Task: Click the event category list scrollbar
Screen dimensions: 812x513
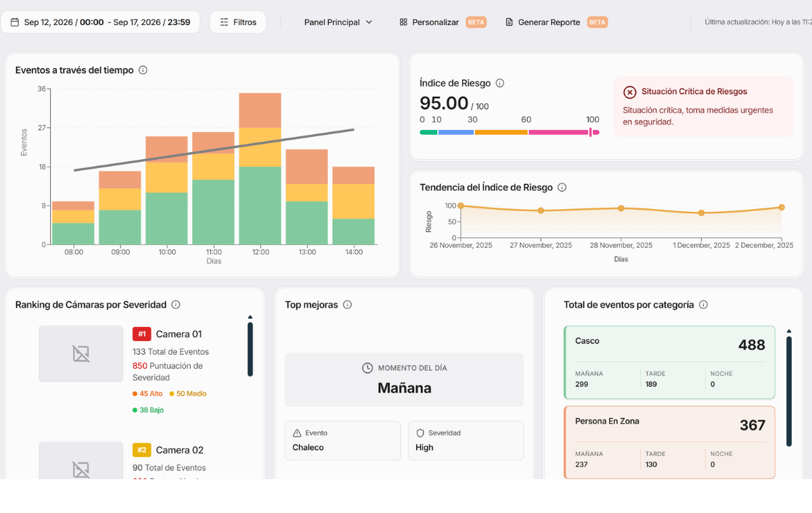Action: coord(788,392)
